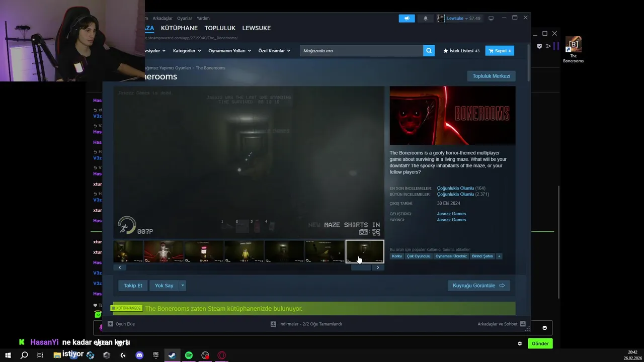
Task: Open downloads status İndirmeler
Action: pos(306,324)
